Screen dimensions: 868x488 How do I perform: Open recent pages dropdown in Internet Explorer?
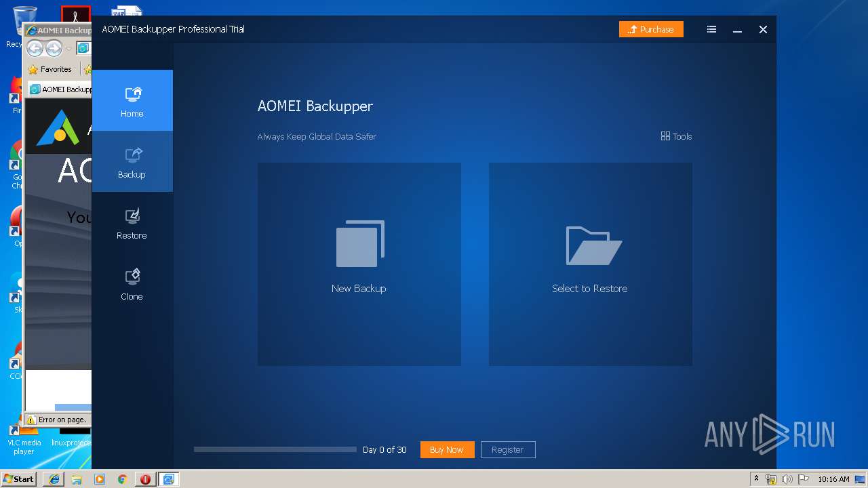(x=68, y=49)
